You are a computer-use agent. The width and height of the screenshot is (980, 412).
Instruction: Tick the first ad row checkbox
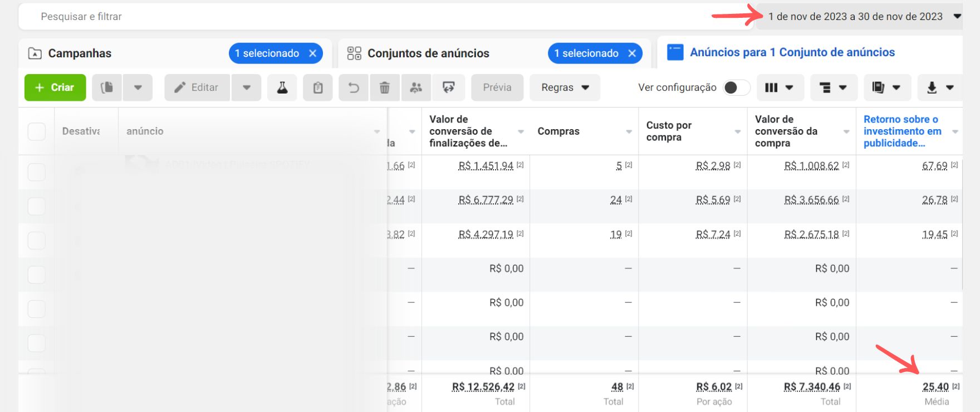pyautogui.click(x=37, y=172)
